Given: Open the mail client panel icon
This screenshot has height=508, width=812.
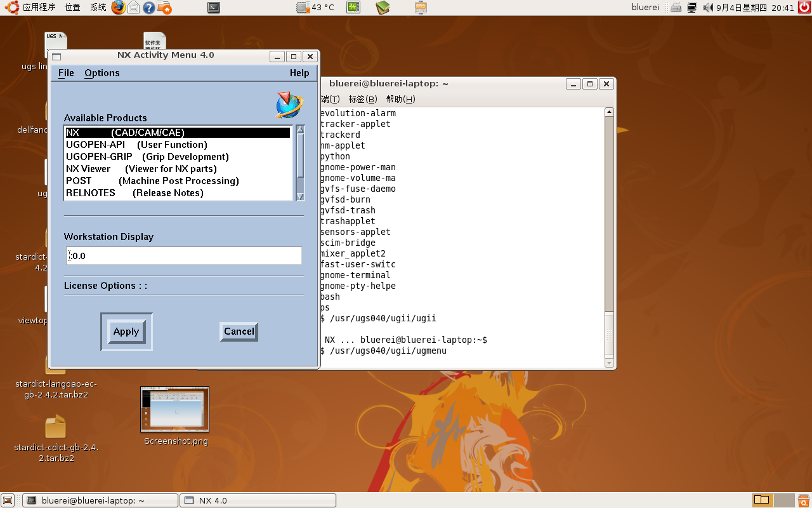Looking at the screenshot, I should pos(134,8).
